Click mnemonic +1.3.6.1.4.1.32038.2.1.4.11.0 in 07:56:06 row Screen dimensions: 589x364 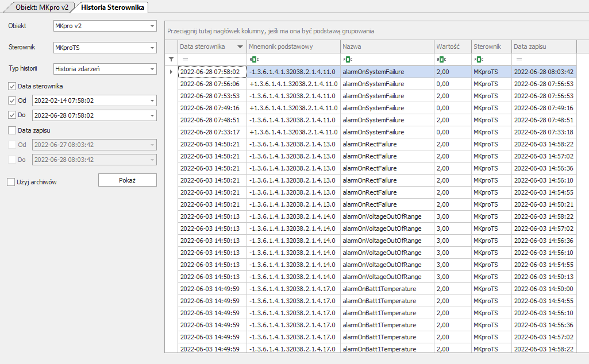pyautogui.click(x=294, y=84)
